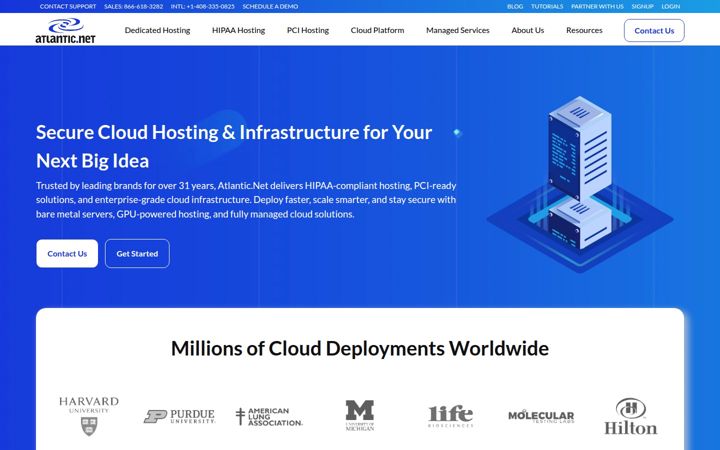Click the University of Michigan logo

click(x=360, y=415)
